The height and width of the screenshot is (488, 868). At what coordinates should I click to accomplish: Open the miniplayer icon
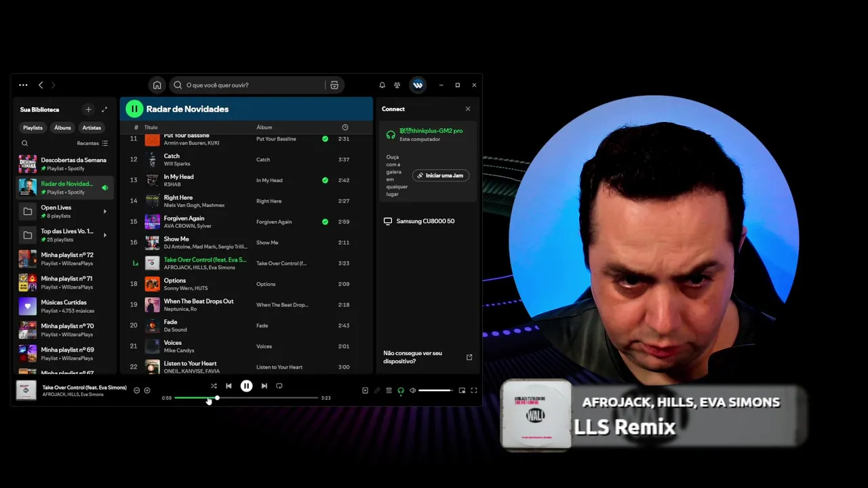pos(462,390)
